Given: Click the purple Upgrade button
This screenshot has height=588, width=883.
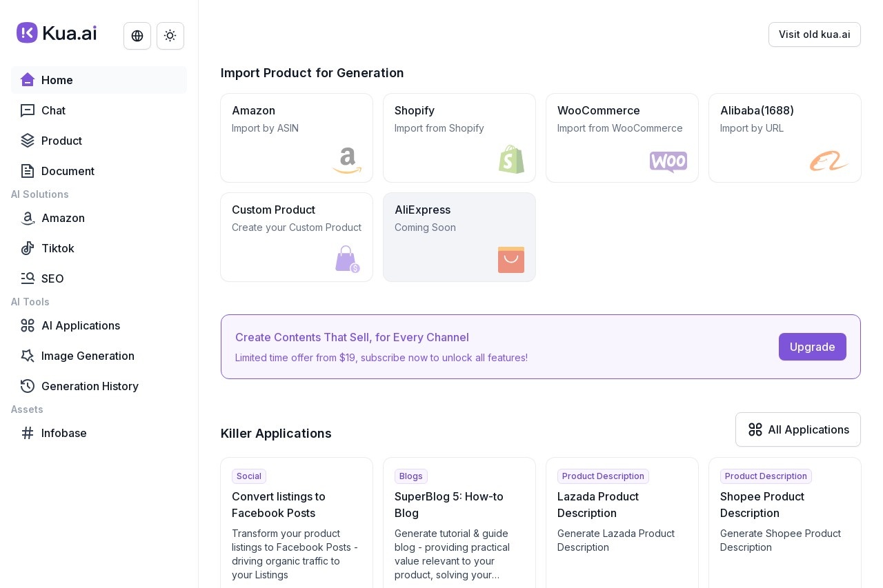Looking at the screenshot, I should (x=813, y=347).
